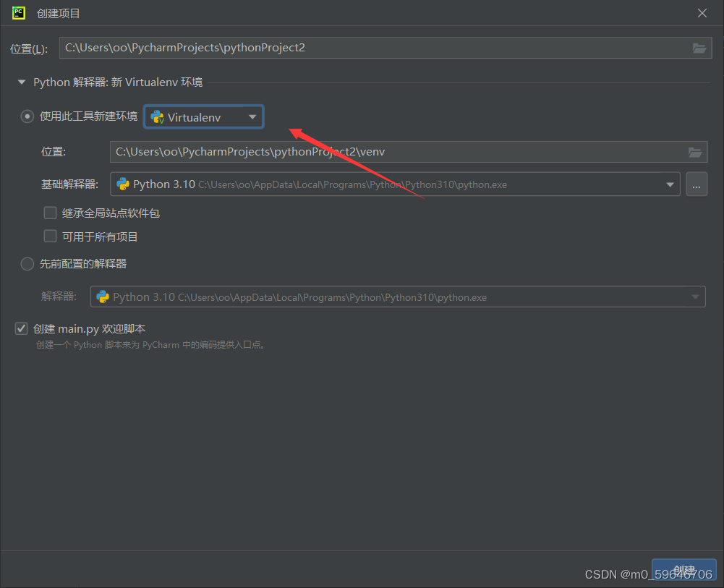Close the create project dialog
This screenshot has height=588, width=724.
702,14
